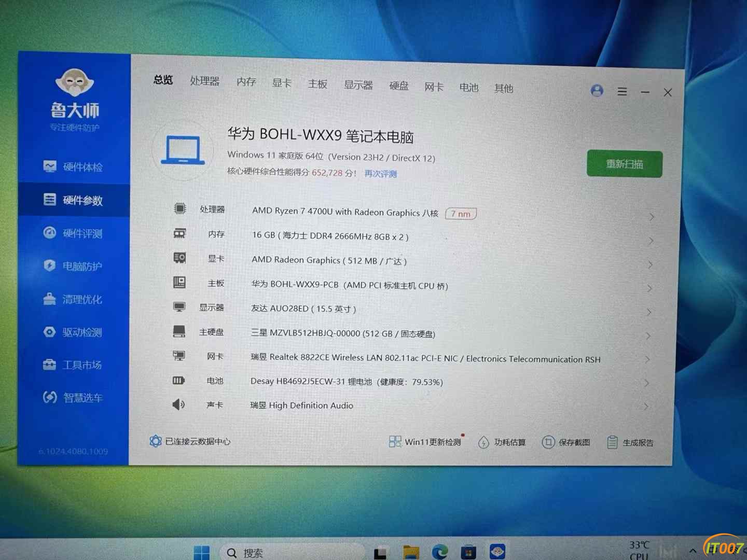Image resolution: width=747 pixels, height=560 pixels.
Task: Click the 主硬盘 disk icon
Action: pyautogui.click(x=179, y=331)
